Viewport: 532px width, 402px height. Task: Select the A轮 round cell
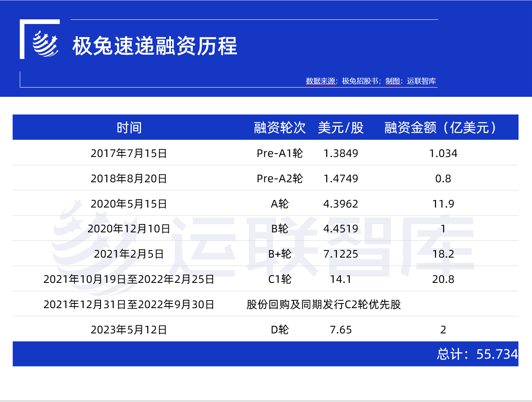(280, 204)
